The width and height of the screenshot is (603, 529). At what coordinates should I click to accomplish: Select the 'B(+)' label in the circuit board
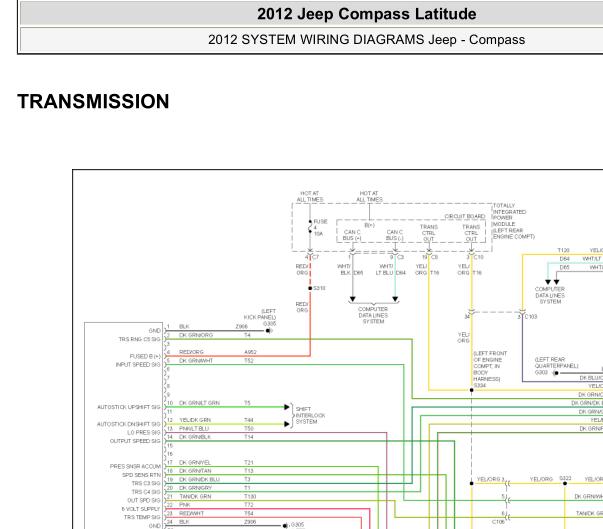tap(369, 225)
